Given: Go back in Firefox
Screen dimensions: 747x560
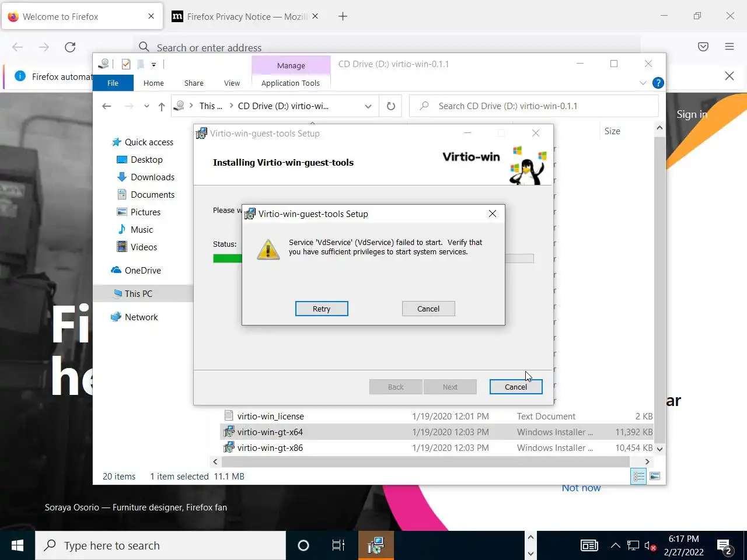Looking at the screenshot, I should (18, 47).
